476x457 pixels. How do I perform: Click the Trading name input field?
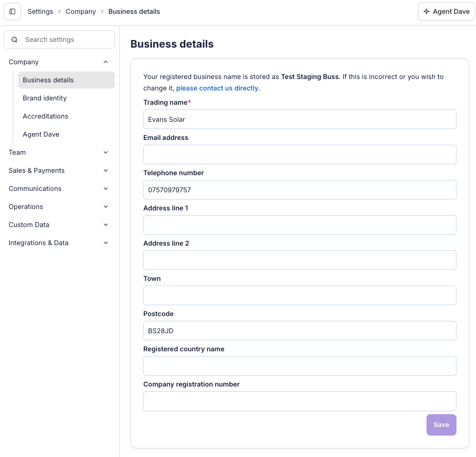299,119
